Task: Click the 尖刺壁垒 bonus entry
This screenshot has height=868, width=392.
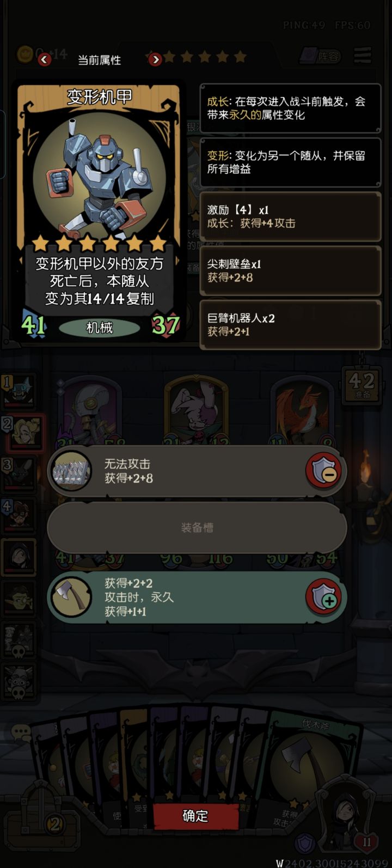Action: 290,270
